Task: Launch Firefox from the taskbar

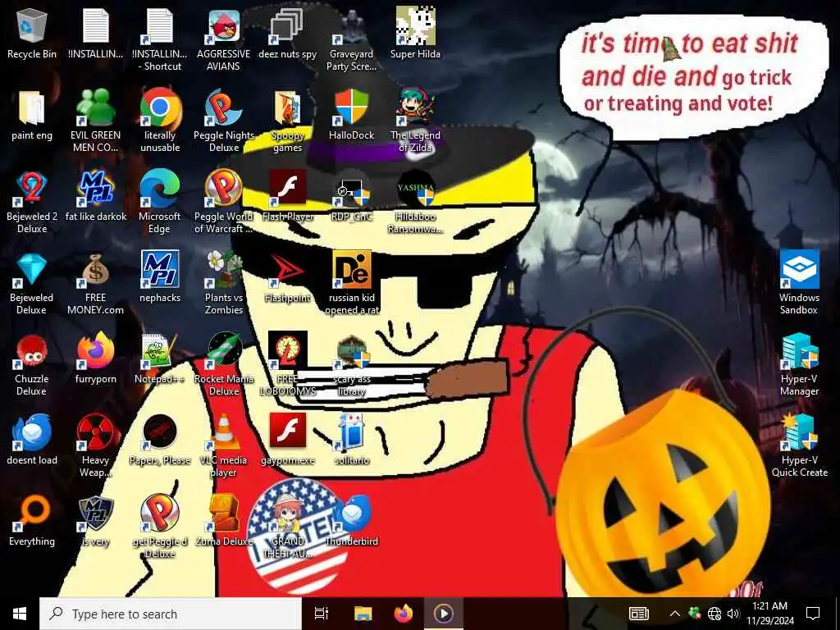Action: [404, 614]
